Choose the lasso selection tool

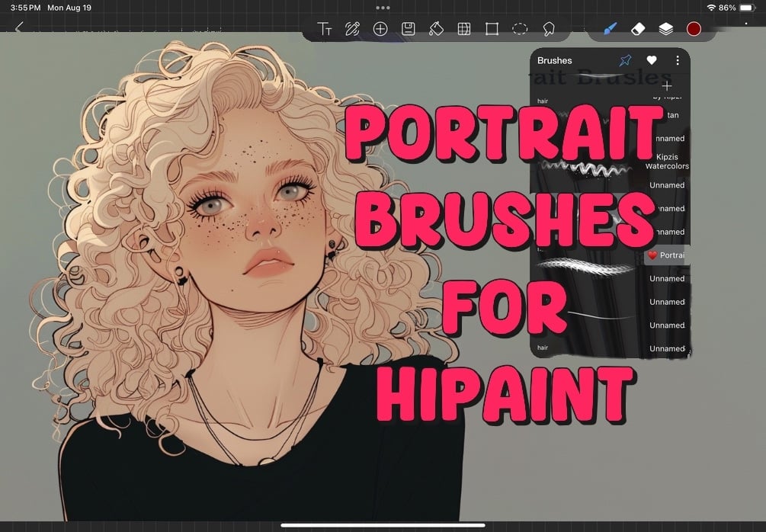[x=549, y=29]
